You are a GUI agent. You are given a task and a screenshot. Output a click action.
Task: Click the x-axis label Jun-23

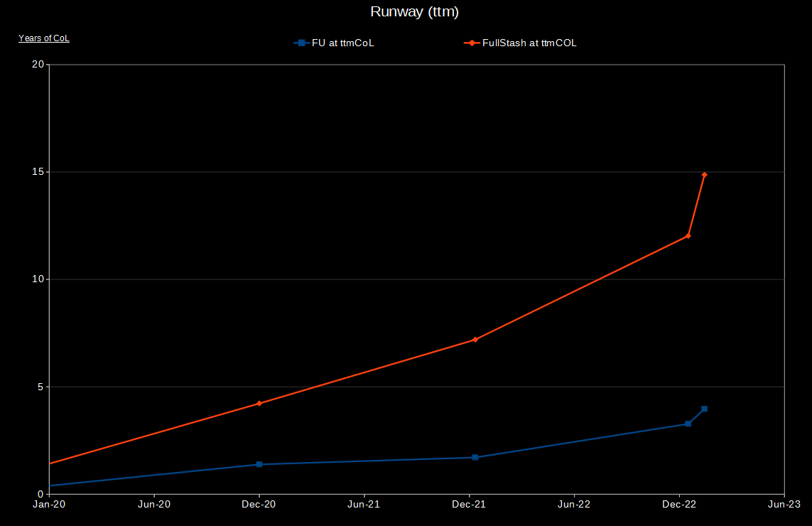point(784,504)
